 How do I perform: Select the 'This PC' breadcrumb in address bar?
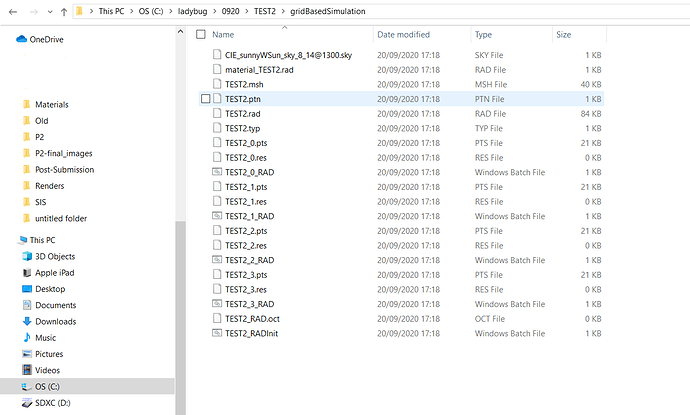[111, 11]
